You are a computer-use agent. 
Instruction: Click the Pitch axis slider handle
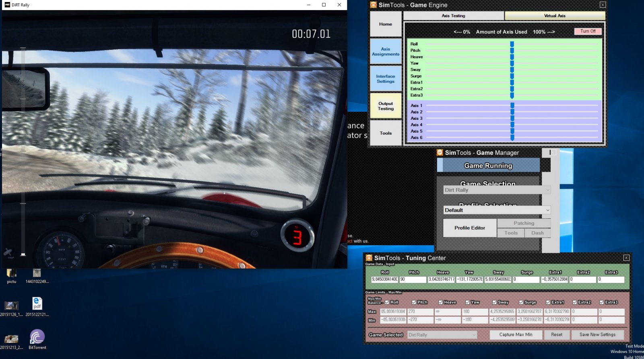(x=512, y=51)
